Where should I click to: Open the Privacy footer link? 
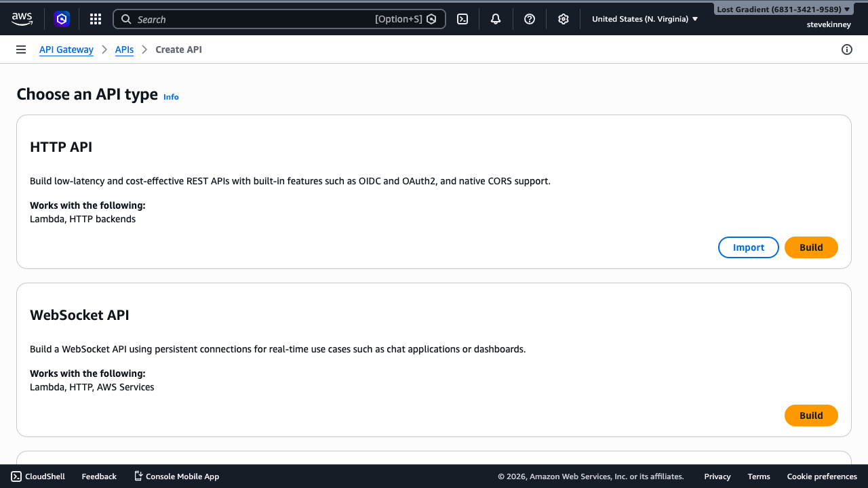click(x=717, y=476)
